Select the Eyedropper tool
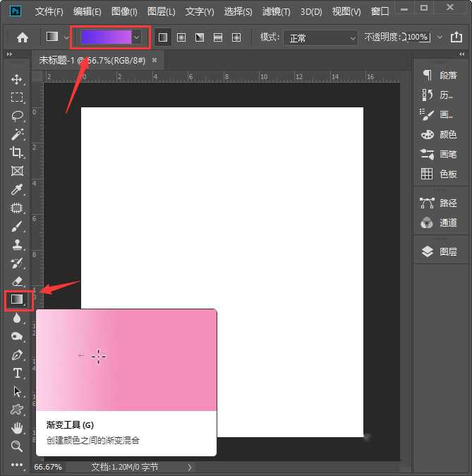The image size is (472, 476). click(17, 189)
